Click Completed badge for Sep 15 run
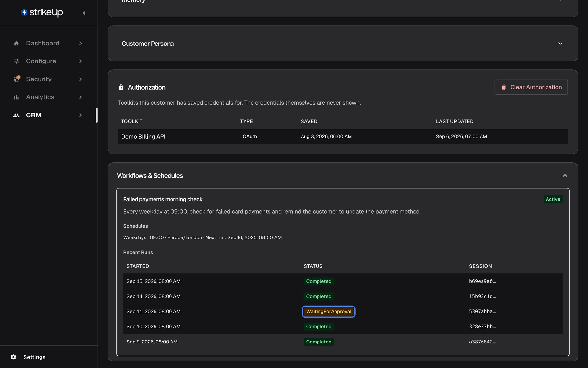The height and width of the screenshot is (368, 588). tap(318, 281)
